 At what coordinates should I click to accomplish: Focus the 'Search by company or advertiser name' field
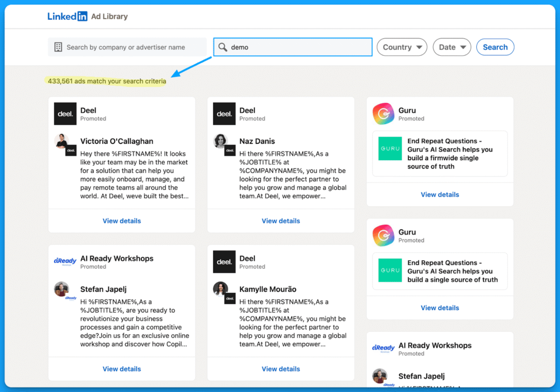click(127, 47)
